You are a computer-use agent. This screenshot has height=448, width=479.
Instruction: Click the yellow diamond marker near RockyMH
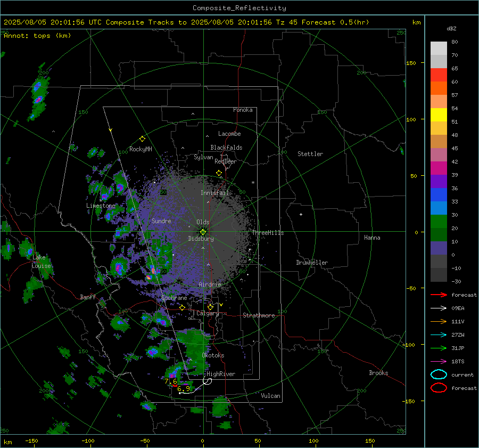tap(142, 139)
